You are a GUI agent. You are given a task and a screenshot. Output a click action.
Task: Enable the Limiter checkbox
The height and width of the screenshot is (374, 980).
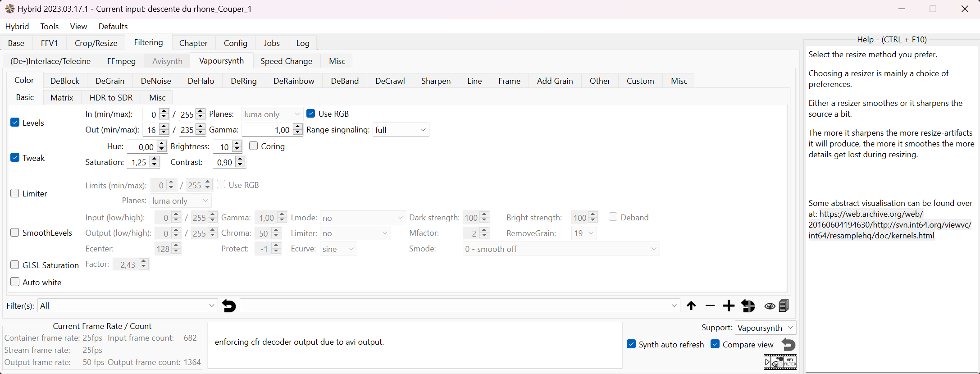pos(15,193)
